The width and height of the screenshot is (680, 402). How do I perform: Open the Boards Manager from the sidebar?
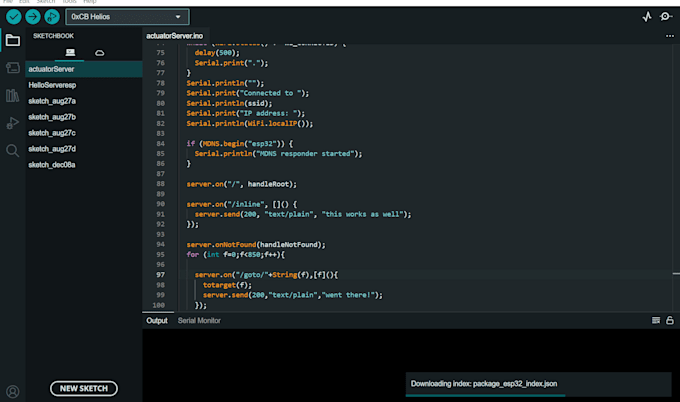click(12, 68)
